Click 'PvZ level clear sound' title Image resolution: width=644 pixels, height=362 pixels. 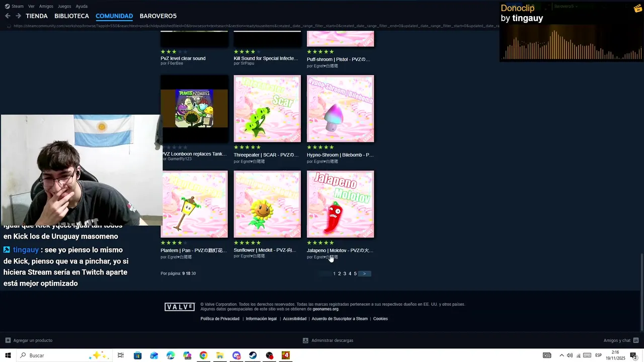(183, 58)
